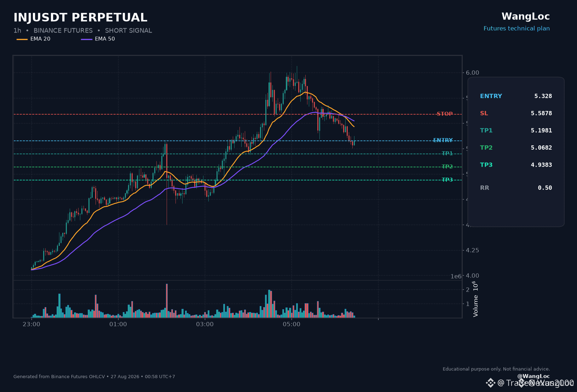Click the TP1 label on the chart line

tap(447, 154)
